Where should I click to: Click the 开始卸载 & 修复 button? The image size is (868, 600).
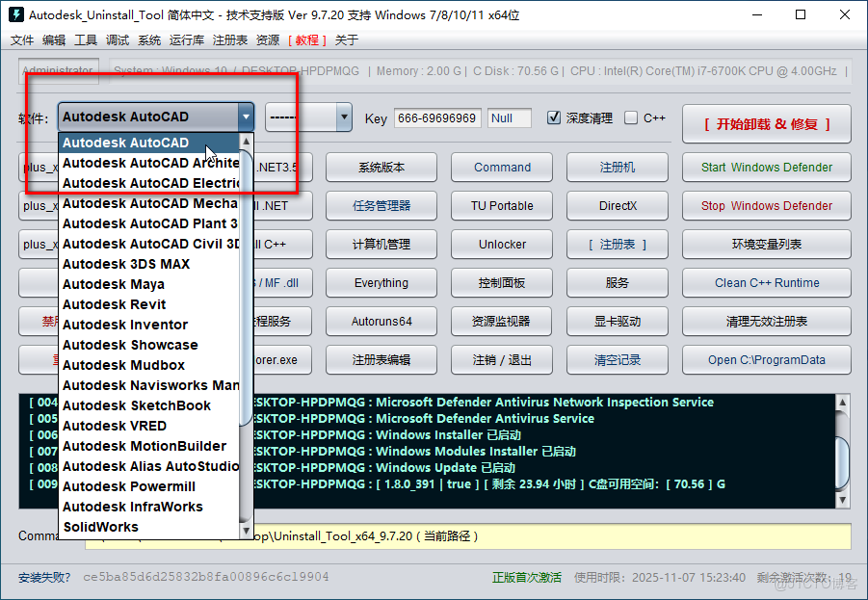(765, 123)
